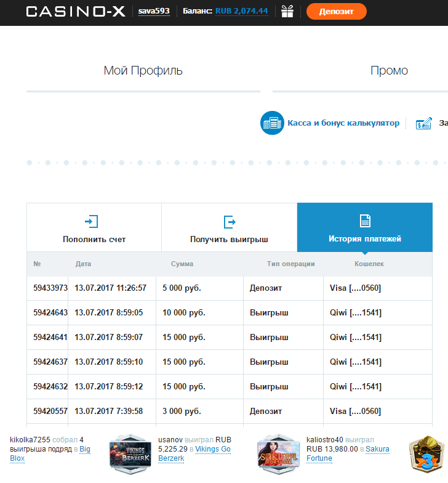Image resolution: width=448 pixels, height=483 pixels.
Task: Select the История платежей tab
Action: (x=365, y=227)
